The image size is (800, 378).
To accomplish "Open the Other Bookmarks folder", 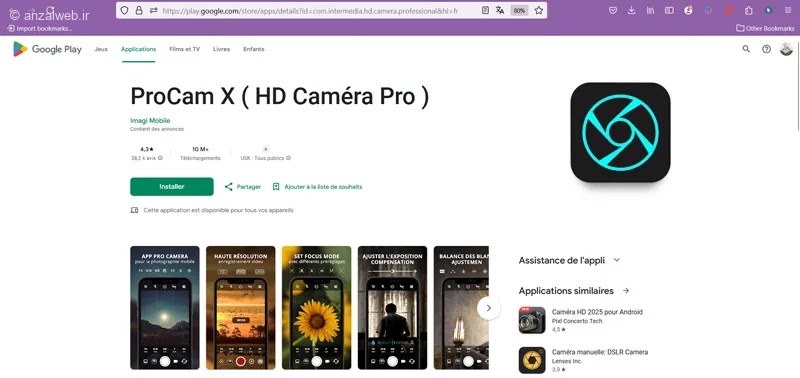I will [765, 28].
